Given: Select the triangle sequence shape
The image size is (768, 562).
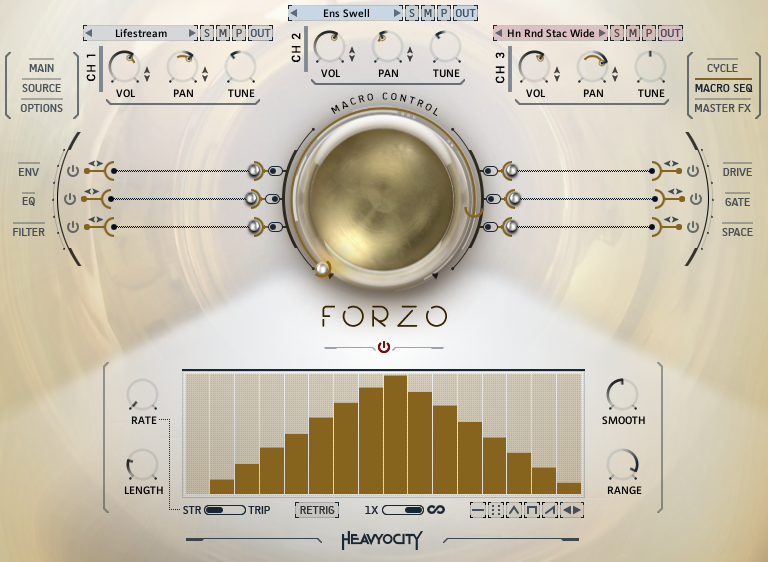Looking at the screenshot, I should [513, 510].
